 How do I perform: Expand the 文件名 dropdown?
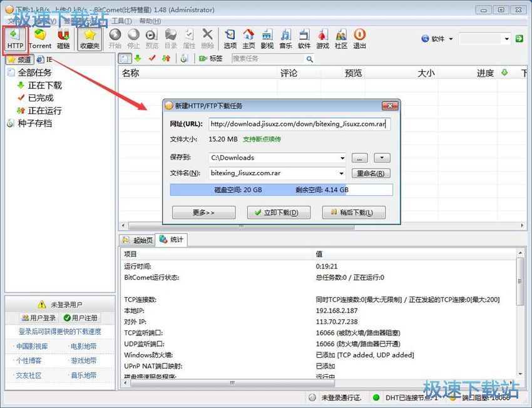(x=341, y=173)
